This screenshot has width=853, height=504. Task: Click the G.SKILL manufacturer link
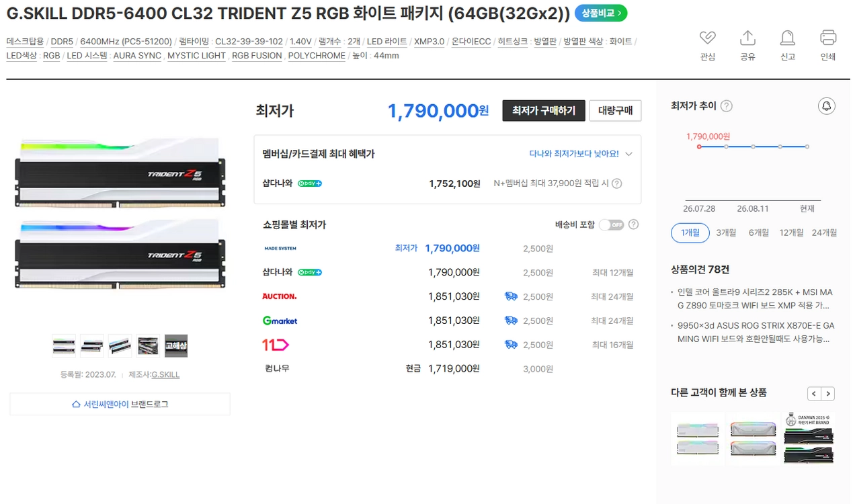pos(165,374)
